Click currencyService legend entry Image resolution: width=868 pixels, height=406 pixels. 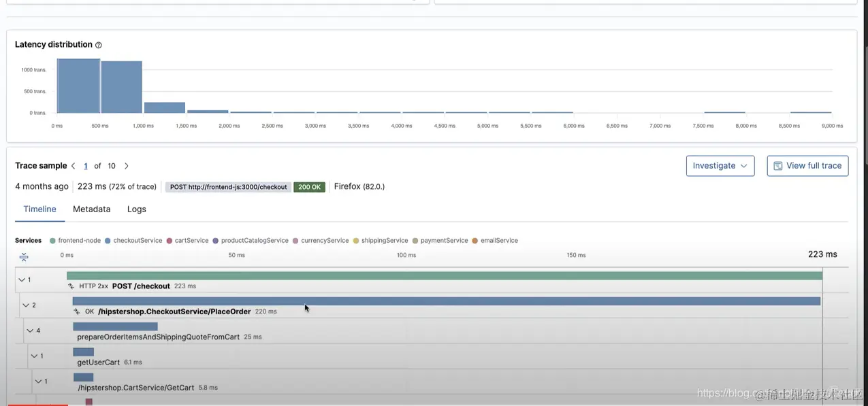321,241
